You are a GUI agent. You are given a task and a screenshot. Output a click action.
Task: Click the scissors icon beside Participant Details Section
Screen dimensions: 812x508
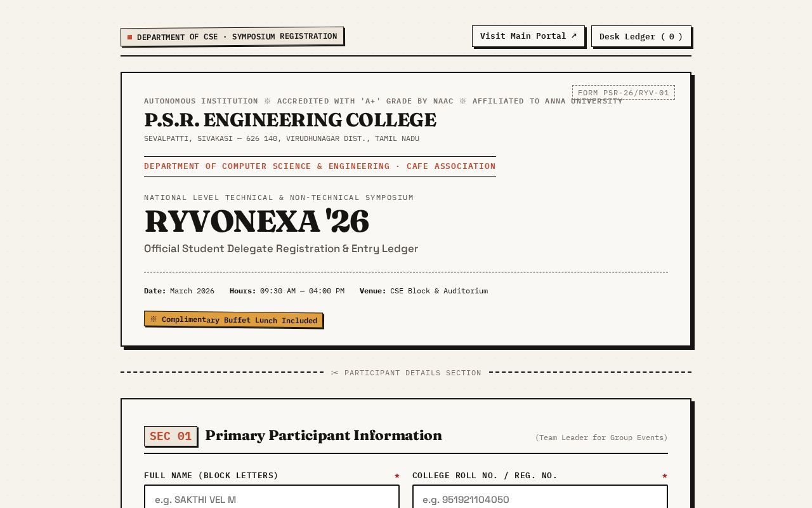[x=335, y=373]
